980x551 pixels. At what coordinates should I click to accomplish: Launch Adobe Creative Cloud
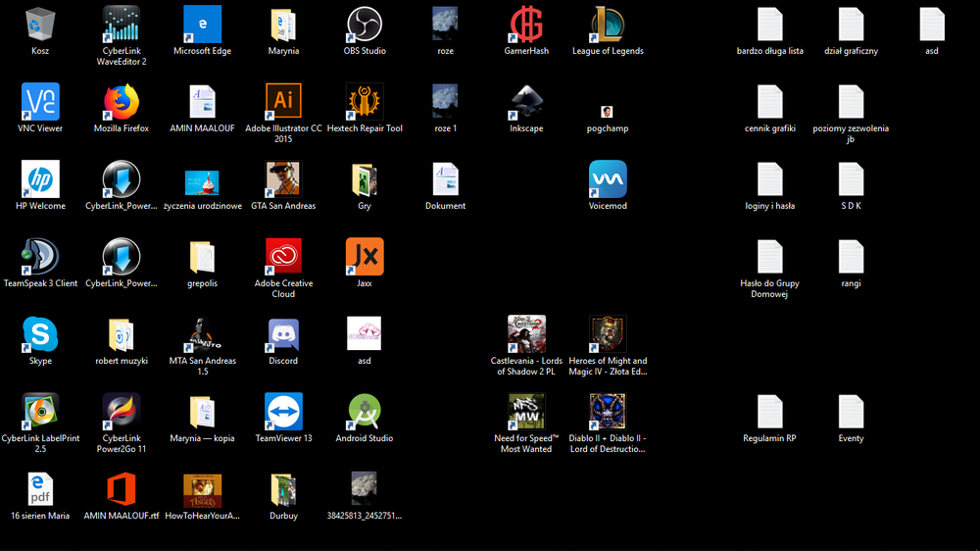(283, 257)
